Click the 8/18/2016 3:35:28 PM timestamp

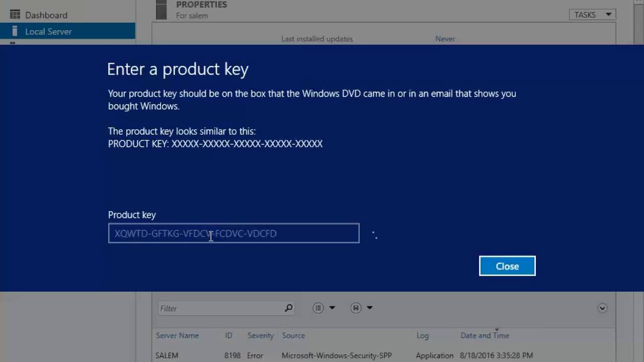click(x=497, y=355)
